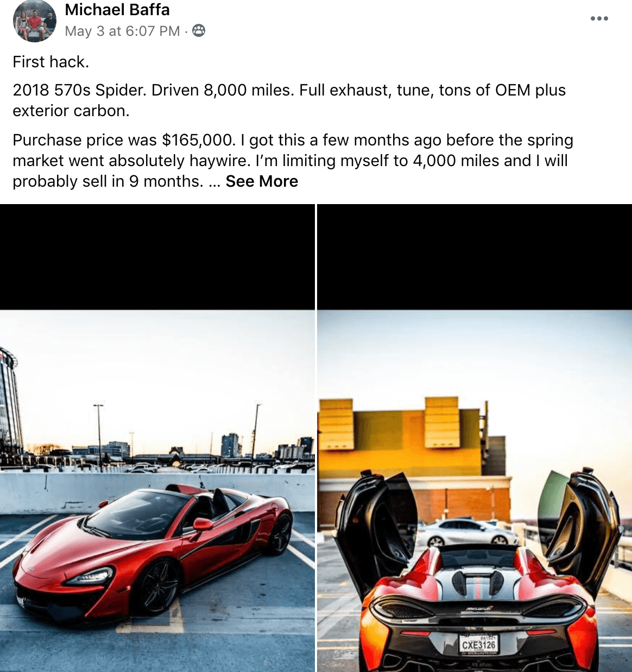This screenshot has width=632, height=672.
Task: Click the group privacy icon beside timestamp
Action: pos(199,31)
